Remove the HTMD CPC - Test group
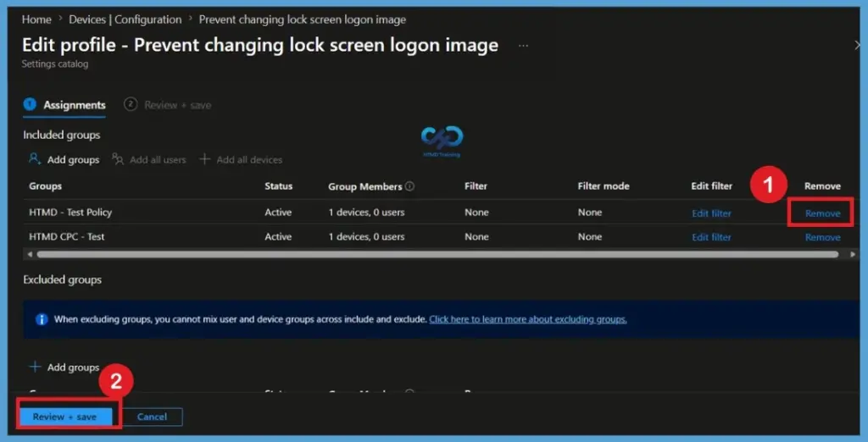 coord(822,237)
